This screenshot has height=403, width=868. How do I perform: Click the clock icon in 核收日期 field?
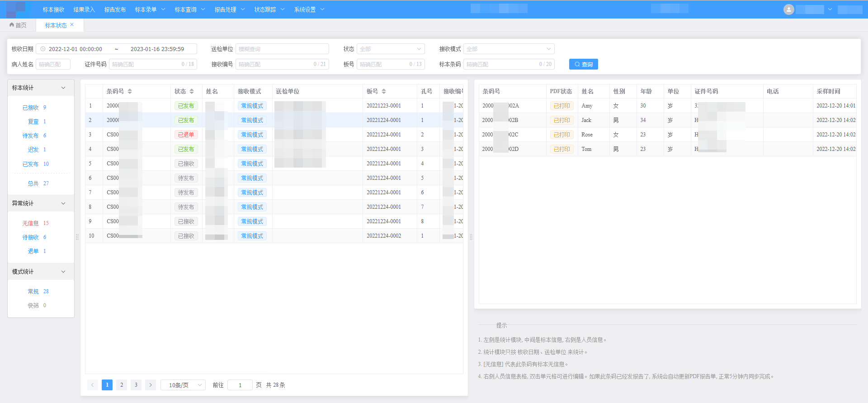[x=43, y=49]
